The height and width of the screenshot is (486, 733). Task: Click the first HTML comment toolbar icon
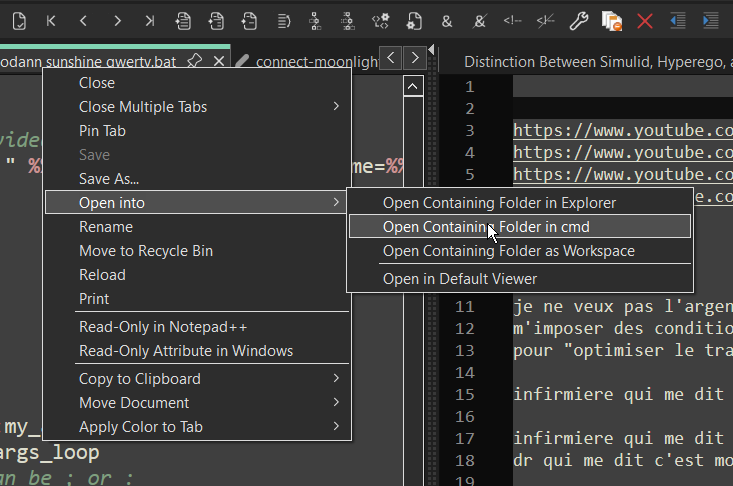coord(512,20)
